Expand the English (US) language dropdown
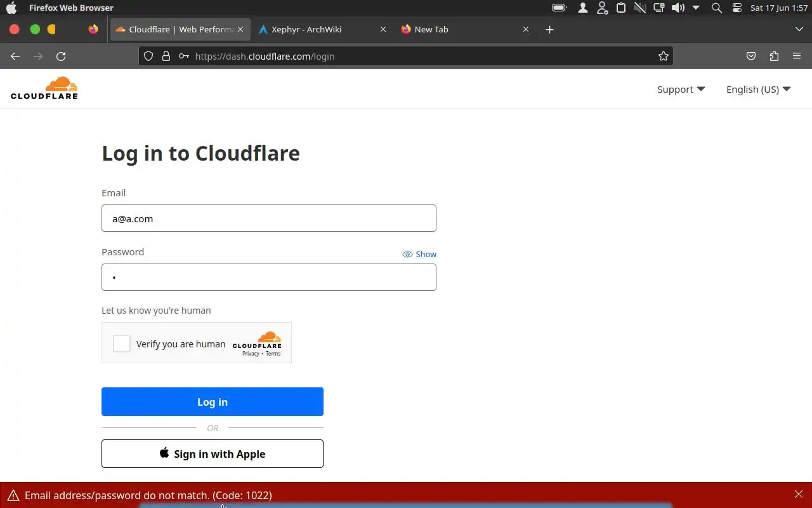This screenshot has width=812, height=508. point(758,89)
